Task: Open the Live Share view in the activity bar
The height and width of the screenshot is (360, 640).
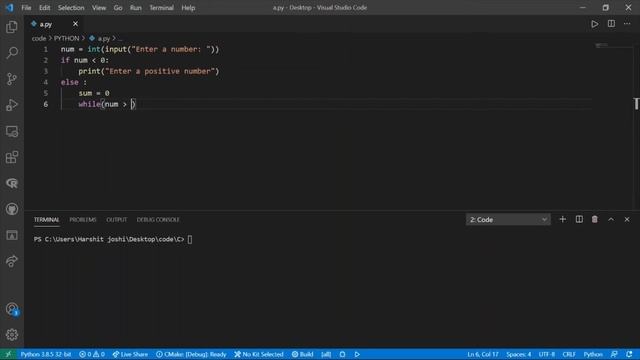Action: point(12,261)
